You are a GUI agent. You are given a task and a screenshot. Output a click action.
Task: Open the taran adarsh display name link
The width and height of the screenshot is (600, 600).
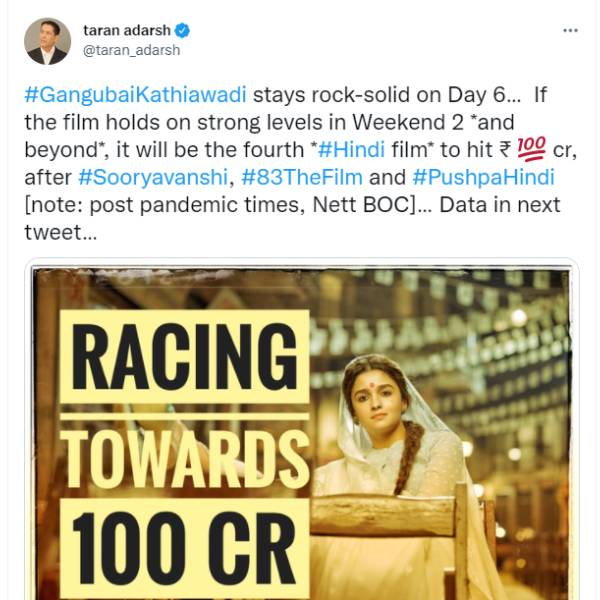[x=127, y=31]
